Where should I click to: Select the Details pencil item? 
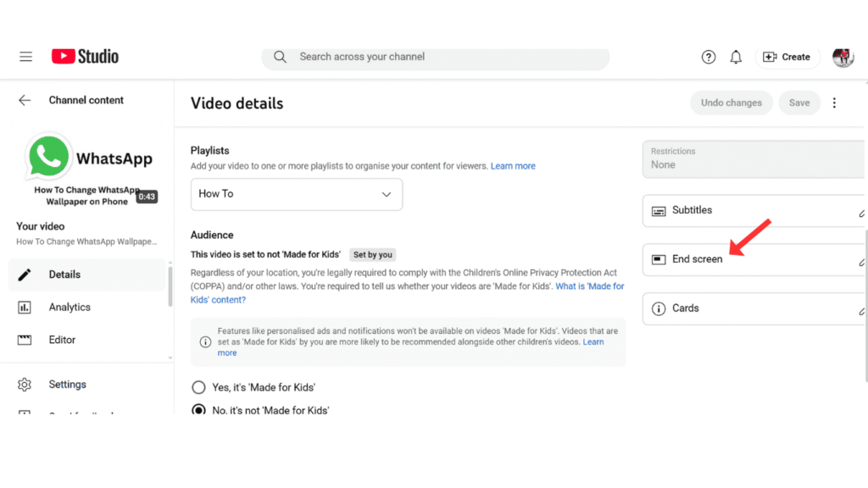point(87,274)
